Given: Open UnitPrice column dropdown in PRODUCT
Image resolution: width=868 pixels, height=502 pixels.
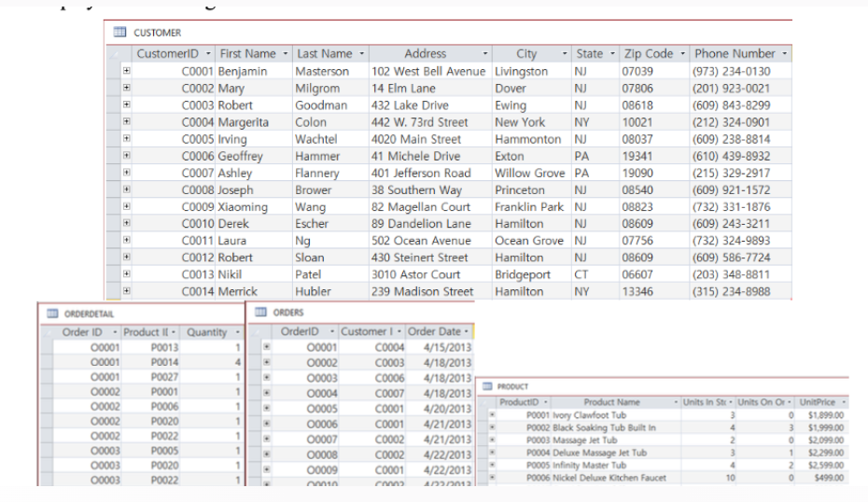Looking at the screenshot, I should 844,402.
